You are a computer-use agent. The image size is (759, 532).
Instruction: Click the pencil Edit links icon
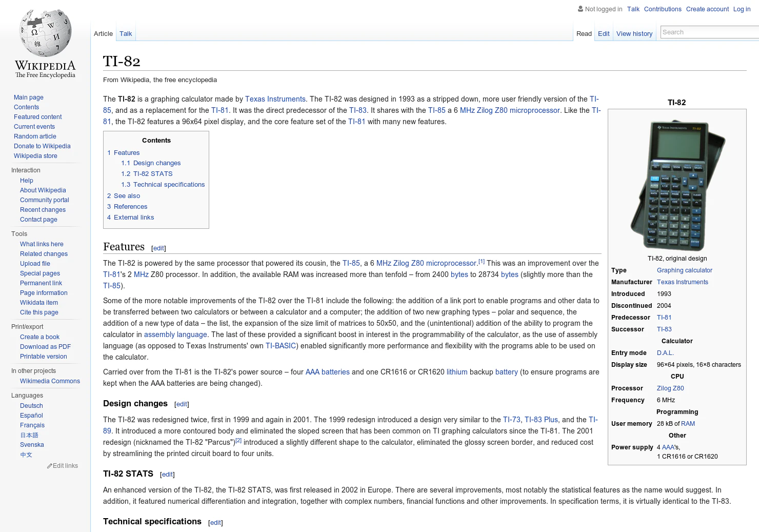tap(50, 466)
